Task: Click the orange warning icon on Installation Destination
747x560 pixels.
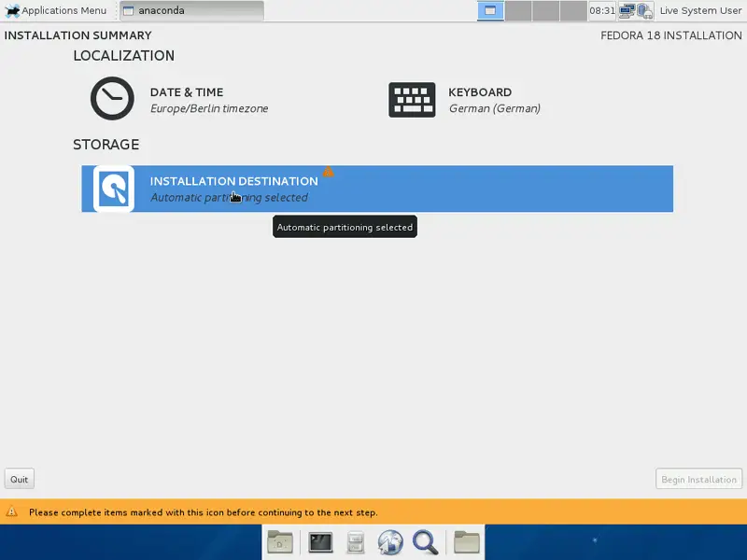Action: pyautogui.click(x=328, y=172)
